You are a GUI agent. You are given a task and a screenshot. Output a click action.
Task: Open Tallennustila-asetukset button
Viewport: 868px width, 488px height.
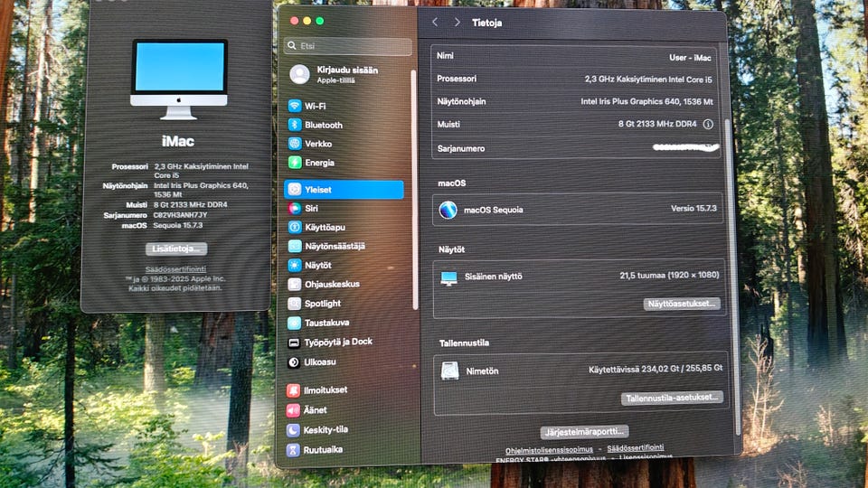click(x=672, y=398)
